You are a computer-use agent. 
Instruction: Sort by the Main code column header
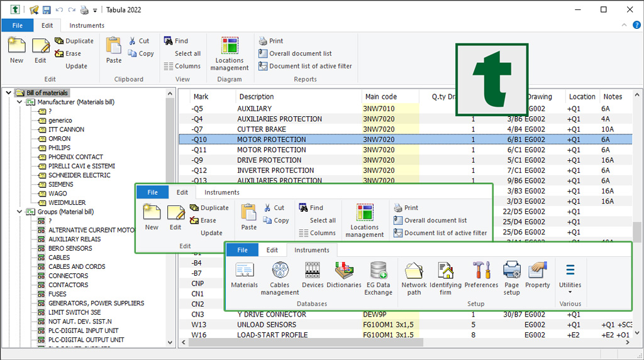(x=390, y=97)
